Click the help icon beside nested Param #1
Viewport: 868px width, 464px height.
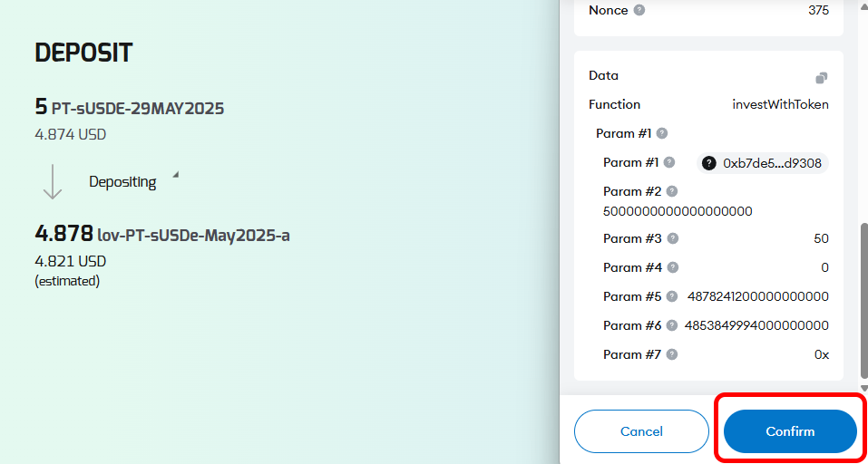[x=669, y=162]
